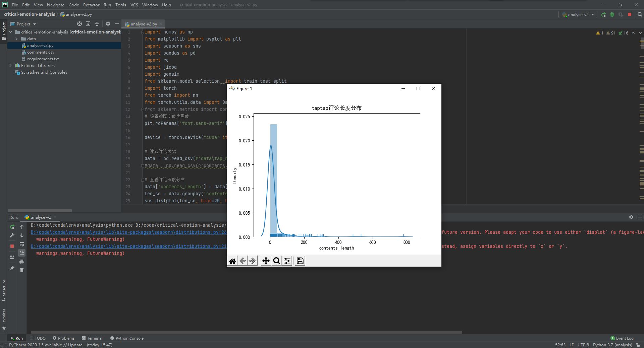The height and width of the screenshot is (348, 644).
Task: Open the Project view dropdown
Action: 23,24
